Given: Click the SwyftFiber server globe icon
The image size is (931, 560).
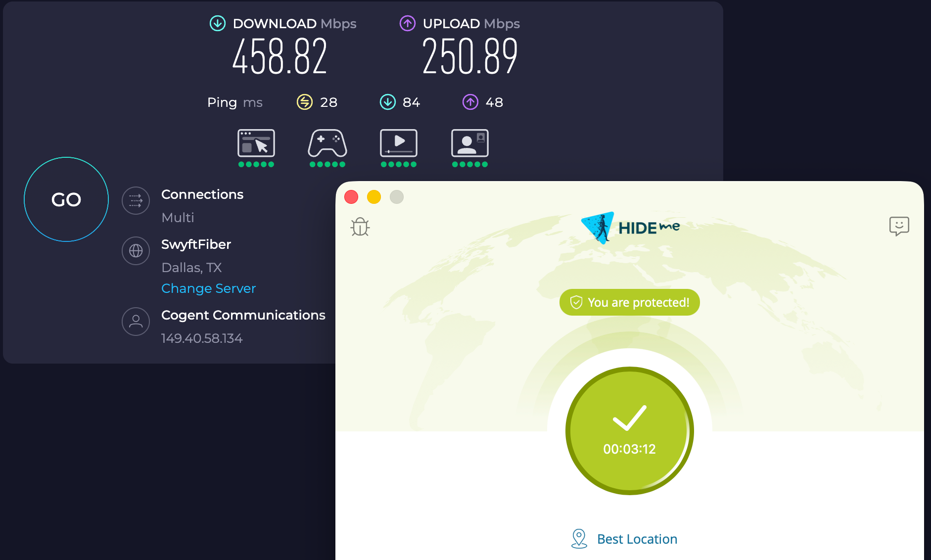Looking at the screenshot, I should coord(136,251).
